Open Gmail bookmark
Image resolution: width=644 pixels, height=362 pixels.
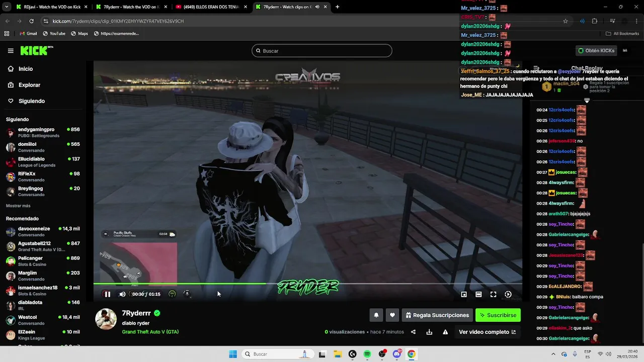[x=28, y=34]
